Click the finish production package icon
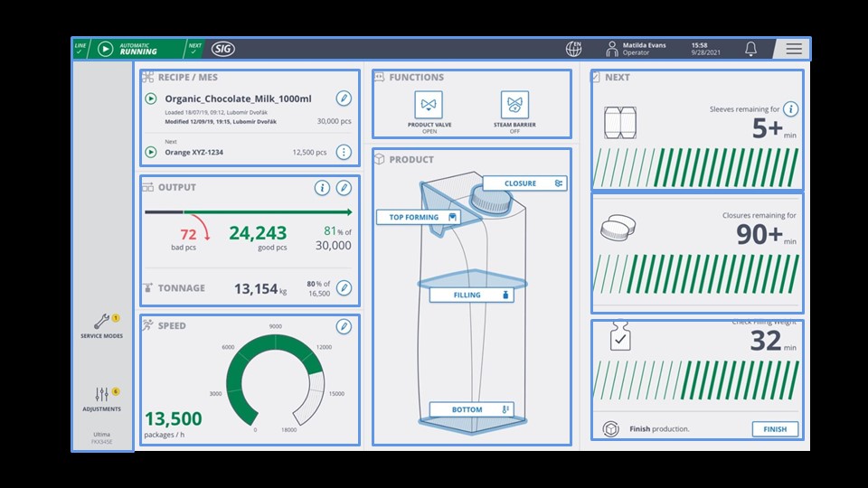 [611, 428]
